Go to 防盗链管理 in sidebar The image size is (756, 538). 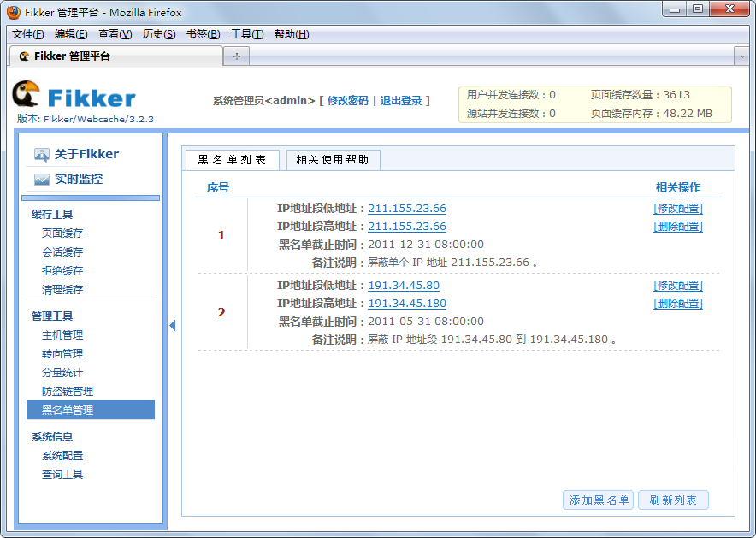pyautogui.click(x=68, y=392)
